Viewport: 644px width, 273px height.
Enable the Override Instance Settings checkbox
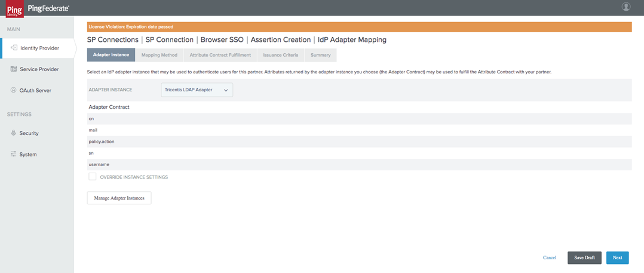click(x=93, y=177)
